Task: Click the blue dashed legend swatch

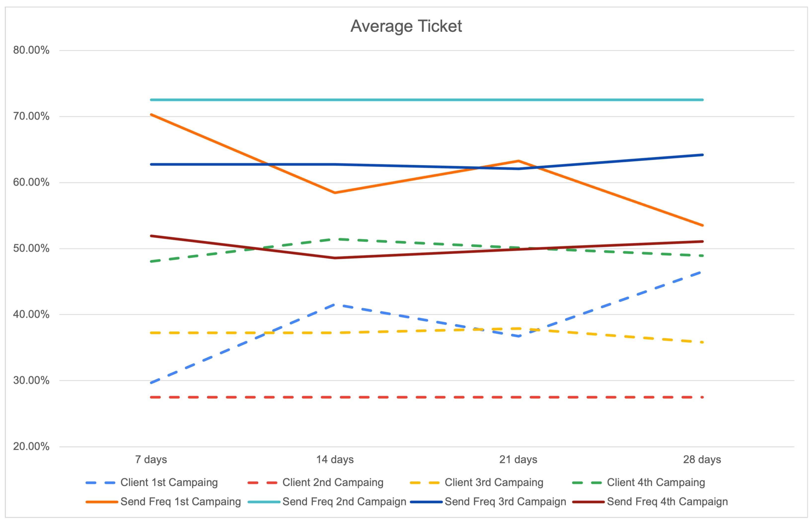Action: [x=101, y=483]
